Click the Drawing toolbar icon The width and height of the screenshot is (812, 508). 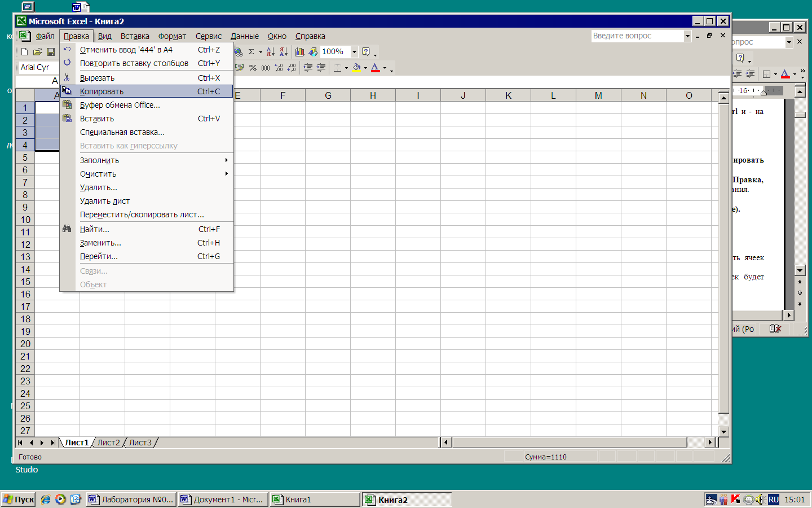[312, 52]
